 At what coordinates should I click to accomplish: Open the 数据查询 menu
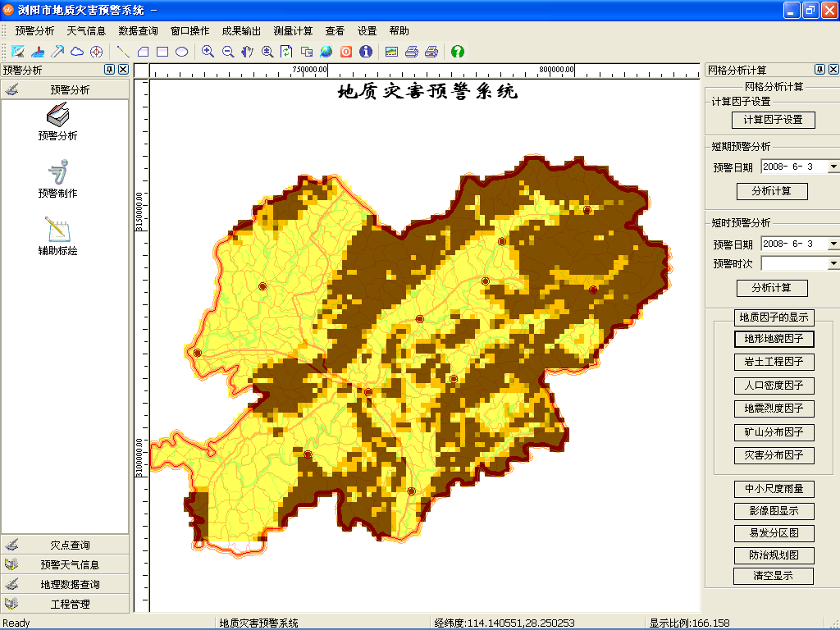click(138, 31)
